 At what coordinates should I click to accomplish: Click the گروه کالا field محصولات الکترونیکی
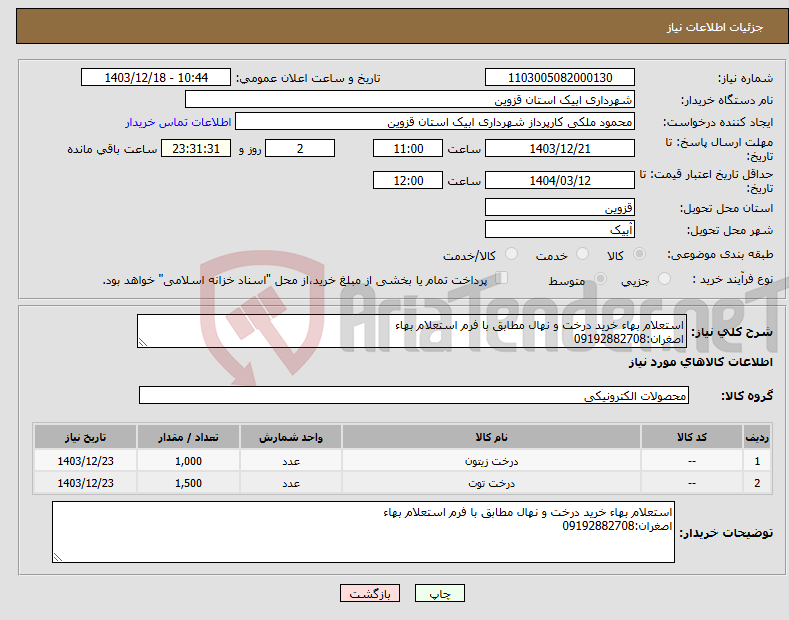click(414, 396)
